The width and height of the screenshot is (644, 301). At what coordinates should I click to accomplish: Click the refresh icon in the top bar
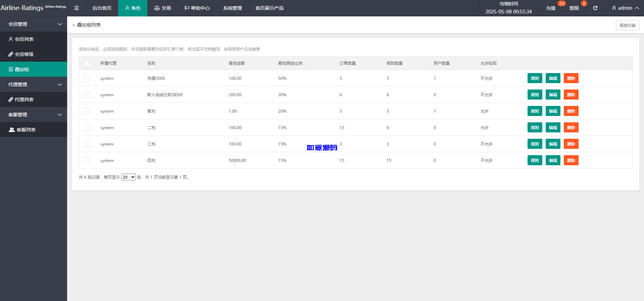coord(595,8)
